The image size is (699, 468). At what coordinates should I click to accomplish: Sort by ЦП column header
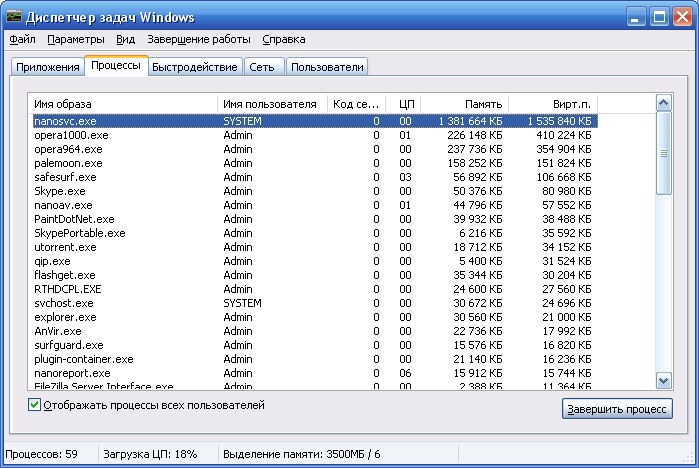point(404,104)
